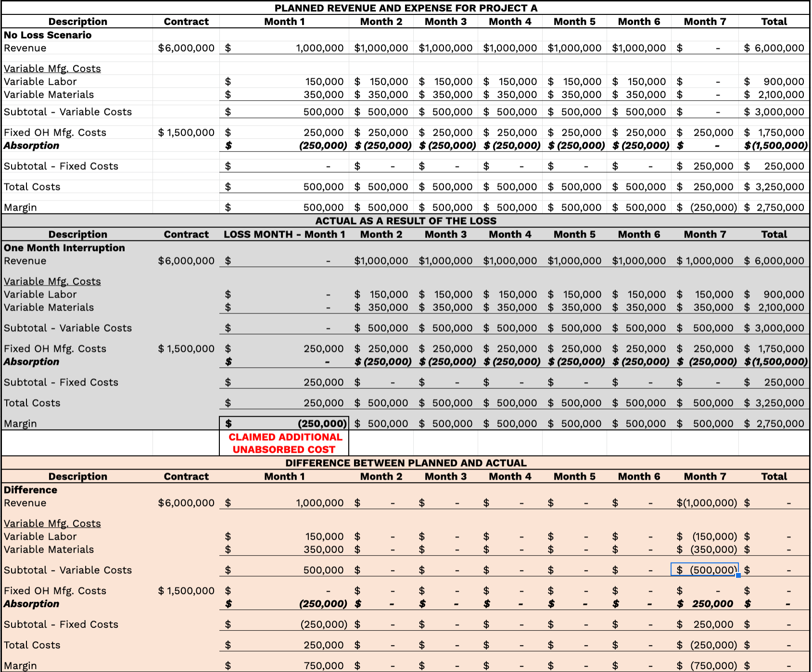Select the actual section Total Costs Month 1 250,000 cell
Image resolution: width=812 pixels, height=672 pixels.
tap(284, 403)
